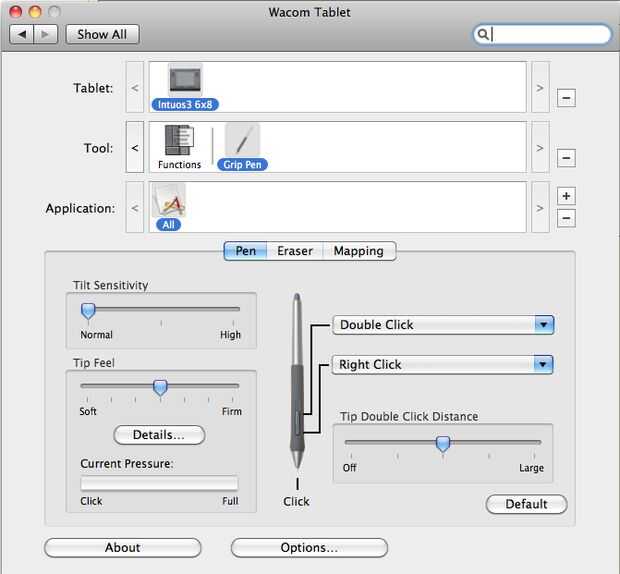The height and width of the screenshot is (574, 620).
Task: Click the pen illustration image
Action: point(297,381)
